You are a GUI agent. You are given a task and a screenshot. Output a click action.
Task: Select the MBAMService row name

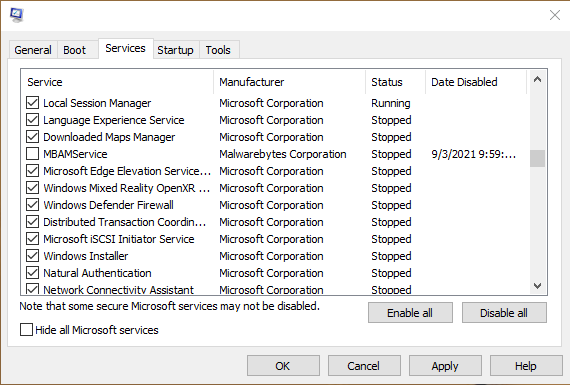point(75,154)
